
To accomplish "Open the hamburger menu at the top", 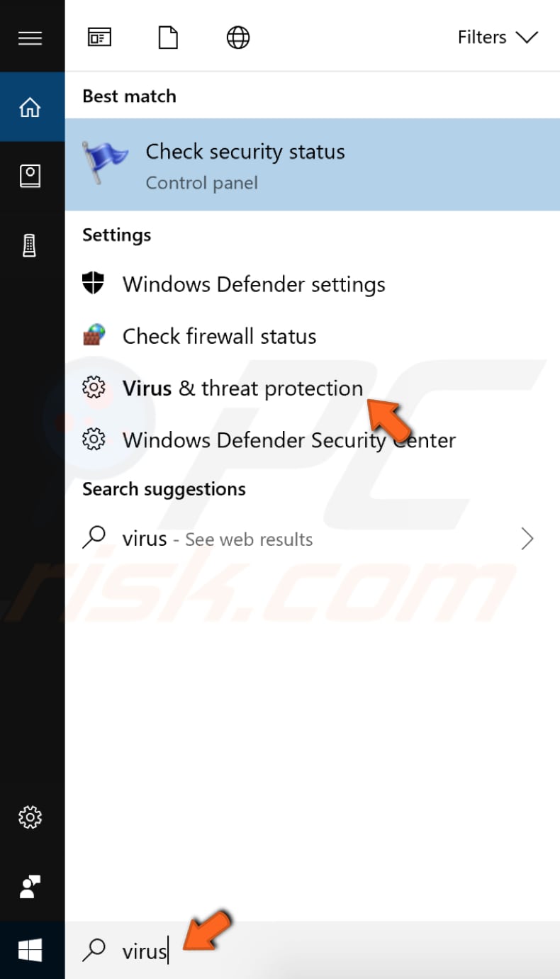I will tap(30, 38).
